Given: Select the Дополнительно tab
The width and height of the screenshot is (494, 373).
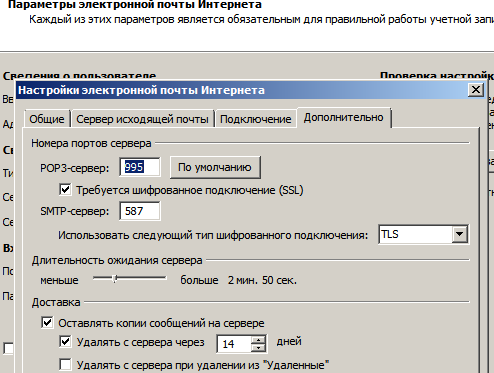Looking at the screenshot, I should [344, 118].
